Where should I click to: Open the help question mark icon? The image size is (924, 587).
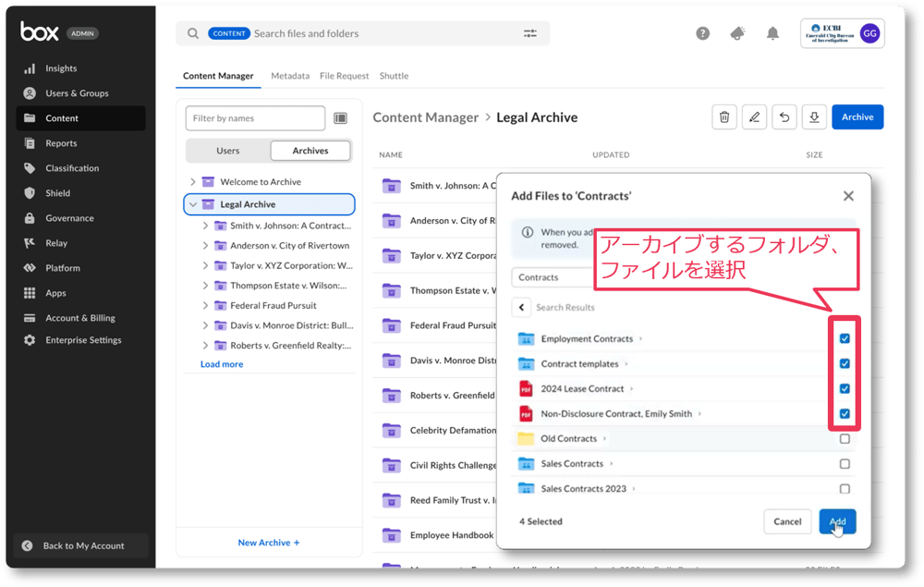[702, 32]
